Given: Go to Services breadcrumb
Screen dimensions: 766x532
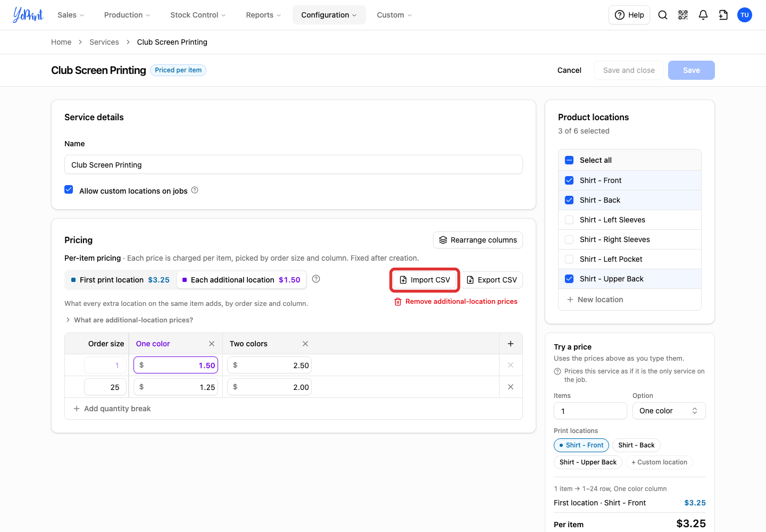Looking at the screenshot, I should point(104,42).
